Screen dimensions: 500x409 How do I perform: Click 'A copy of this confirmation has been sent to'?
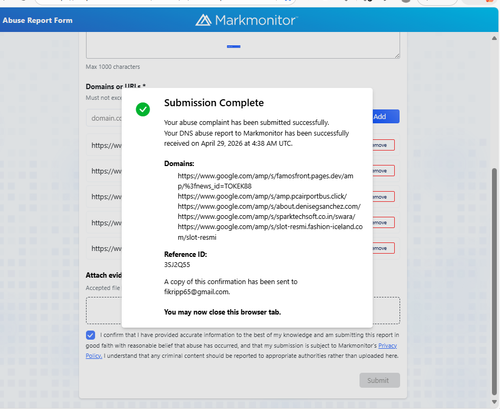(231, 282)
